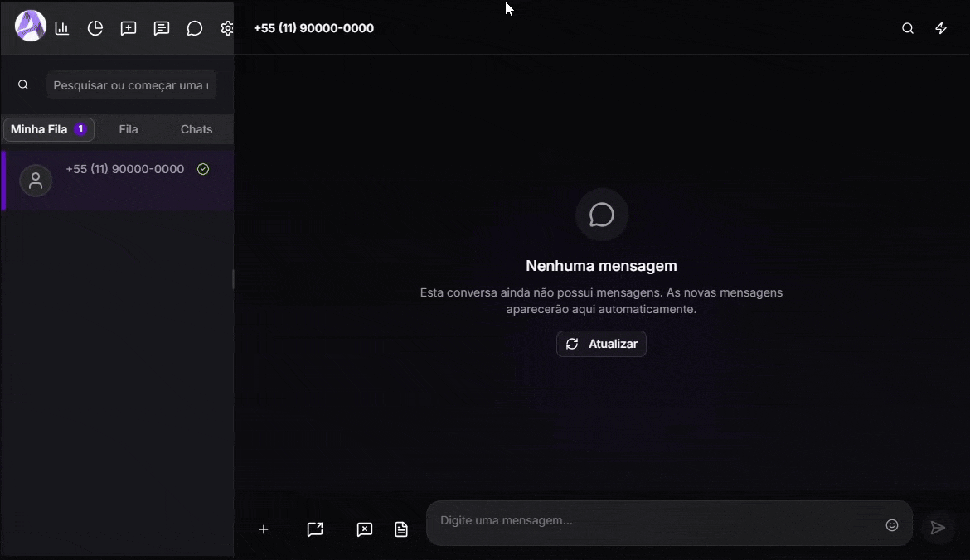Focus the Pesquisar ou começar search field

pos(130,84)
